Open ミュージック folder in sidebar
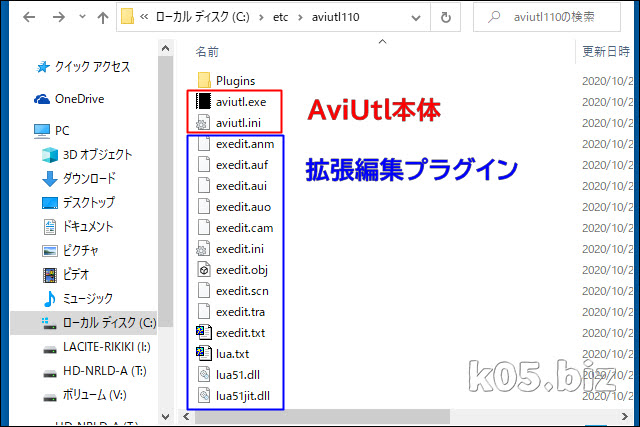The height and width of the screenshot is (427, 640). tap(88, 298)
